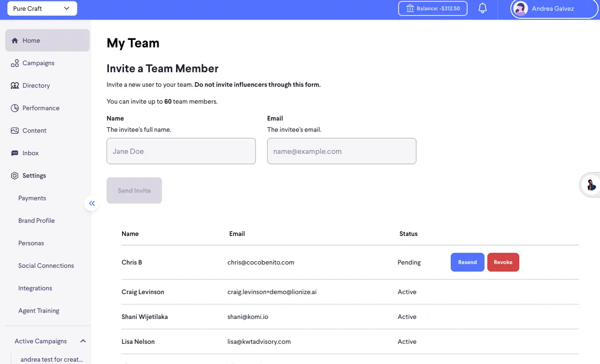Select the Shani Wijetilaka name cell

pos(145,317)
